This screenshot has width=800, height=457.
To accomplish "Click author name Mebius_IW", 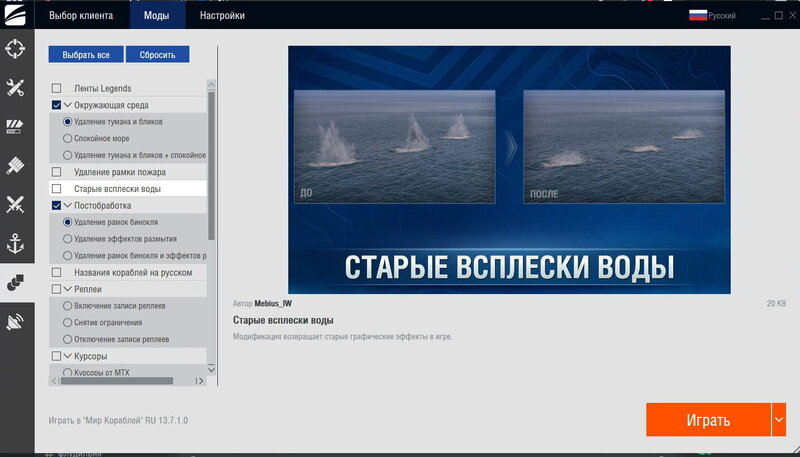I will point(273,303).
